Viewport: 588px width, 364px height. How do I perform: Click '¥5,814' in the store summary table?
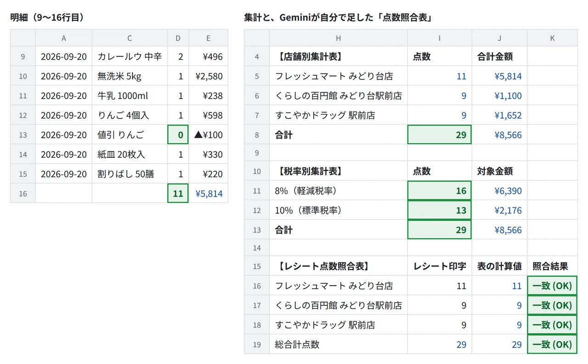pyautogui.click(x=499, y=76)
